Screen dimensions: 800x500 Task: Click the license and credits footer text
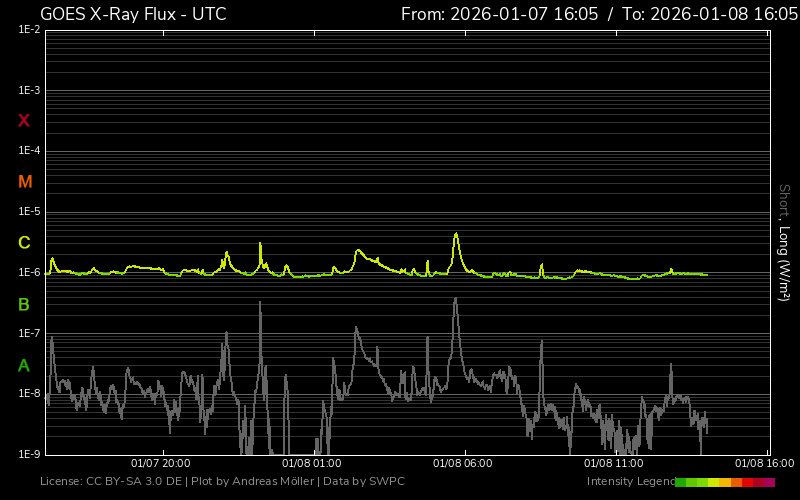click(x=222, y=482)
